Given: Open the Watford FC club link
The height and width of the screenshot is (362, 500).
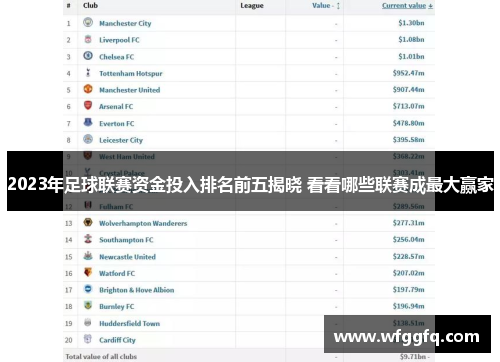Looking at the screenshot, I should pos(117,273).
